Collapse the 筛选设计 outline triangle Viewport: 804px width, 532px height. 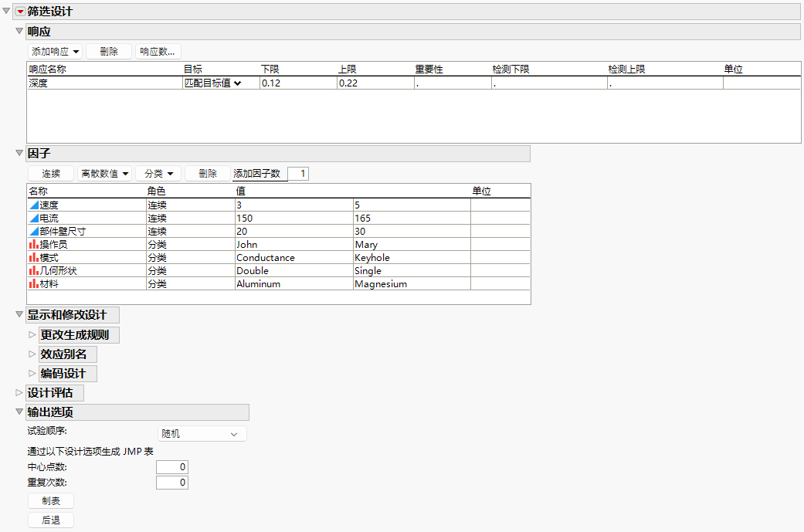point(6,11)
